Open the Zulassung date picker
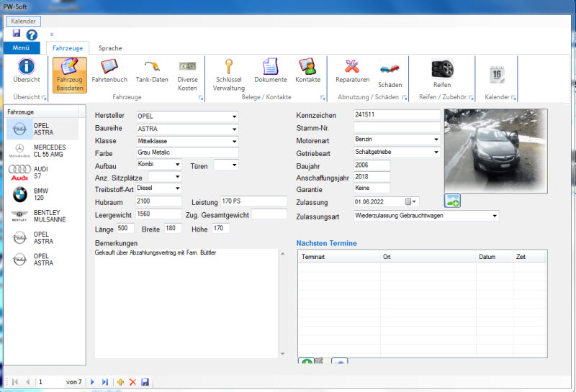 413,202
